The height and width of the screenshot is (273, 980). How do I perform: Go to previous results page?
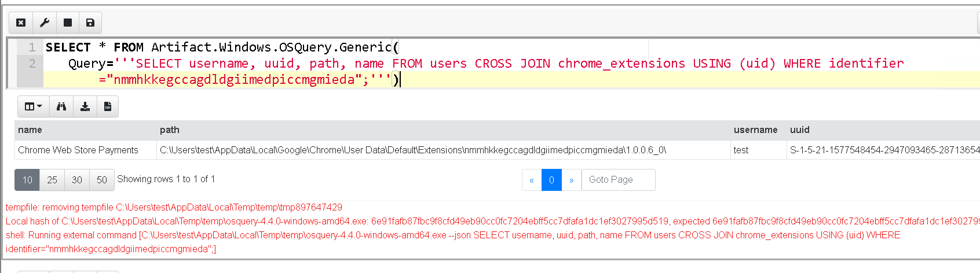[532, 180]
